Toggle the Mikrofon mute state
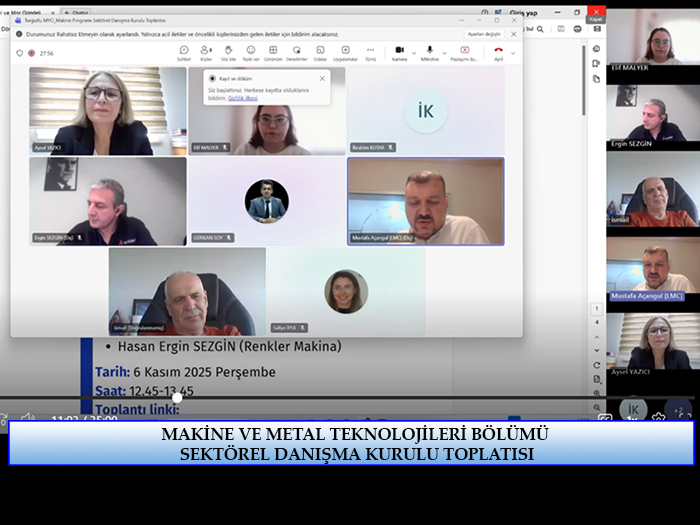The height and width of the screenshot is (525, 700). 428,52
